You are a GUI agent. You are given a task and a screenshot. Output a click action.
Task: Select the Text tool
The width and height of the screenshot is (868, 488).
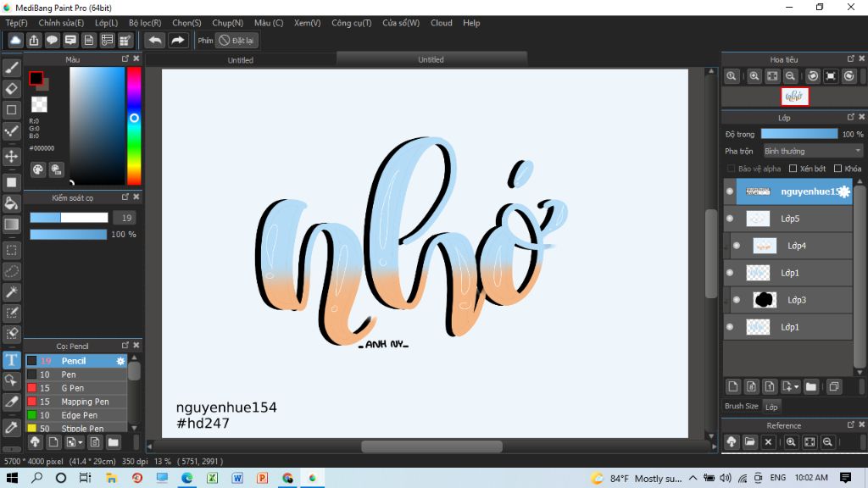click(12, 359)
